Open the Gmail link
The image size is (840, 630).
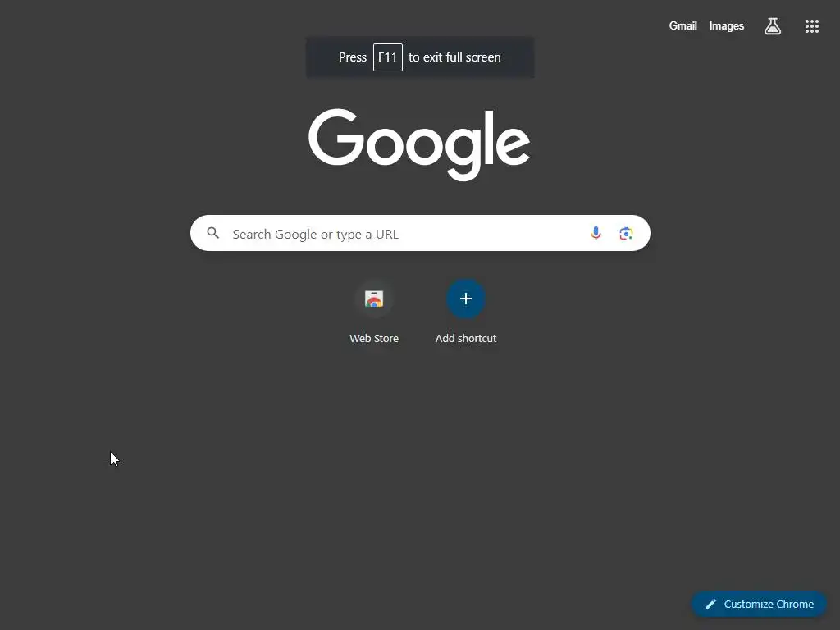pos(682,25)
